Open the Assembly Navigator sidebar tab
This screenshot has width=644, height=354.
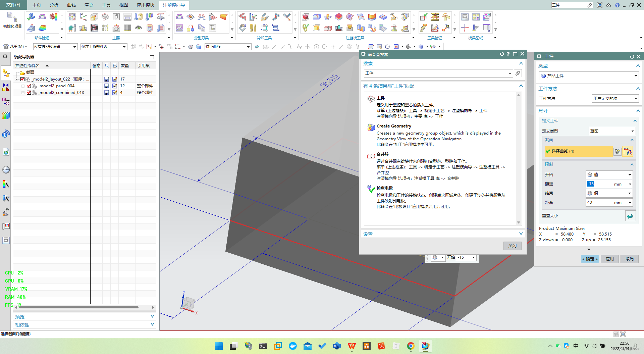tap(6, 72)
